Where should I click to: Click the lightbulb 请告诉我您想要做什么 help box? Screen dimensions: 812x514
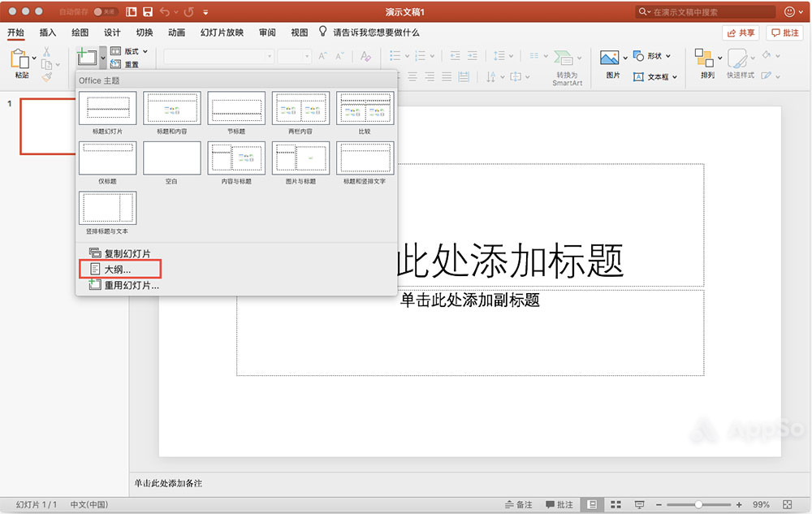[x=369, y=32]
